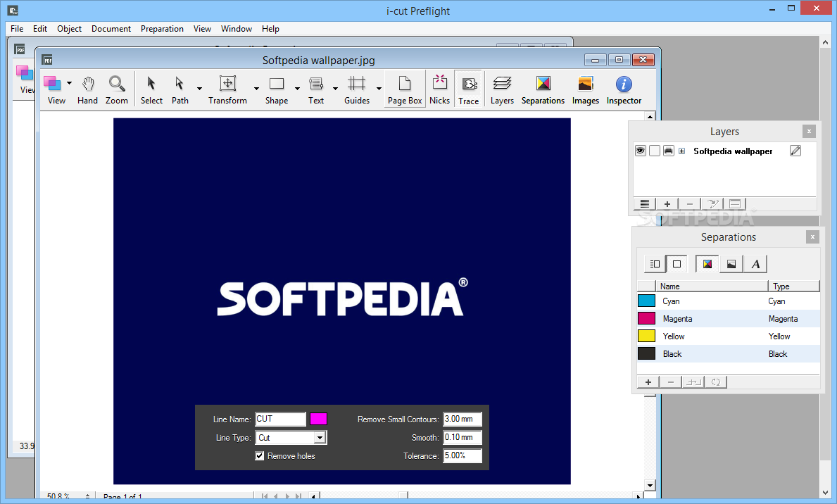Close the Separations panel
Screen dimensions: 837x504
point(812,237)
